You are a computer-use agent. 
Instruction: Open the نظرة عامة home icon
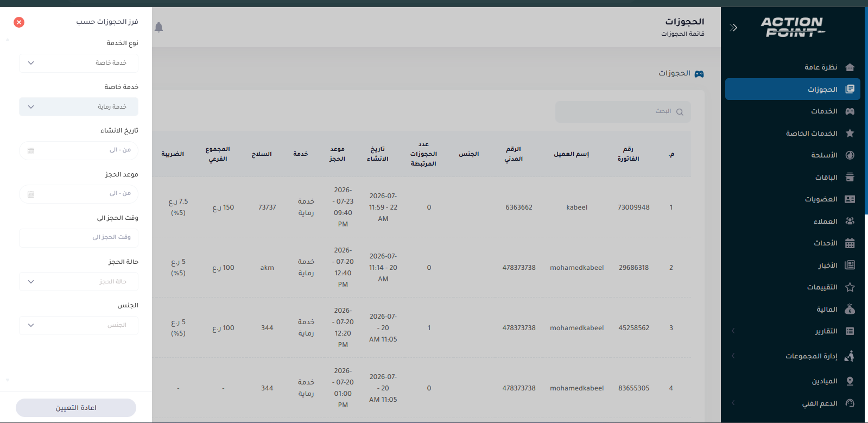click(x=850, y=67)
